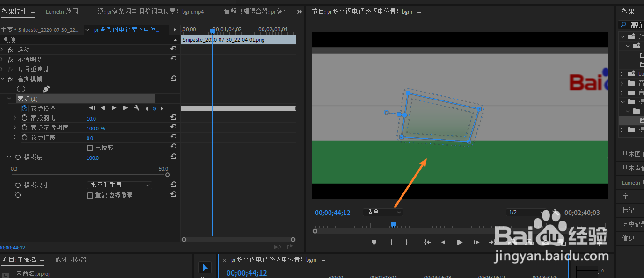Image resolution: width=644 pixels, height=278 pixels.
Task: Reset the 运动 effect parameters
Action: point(173,49)
